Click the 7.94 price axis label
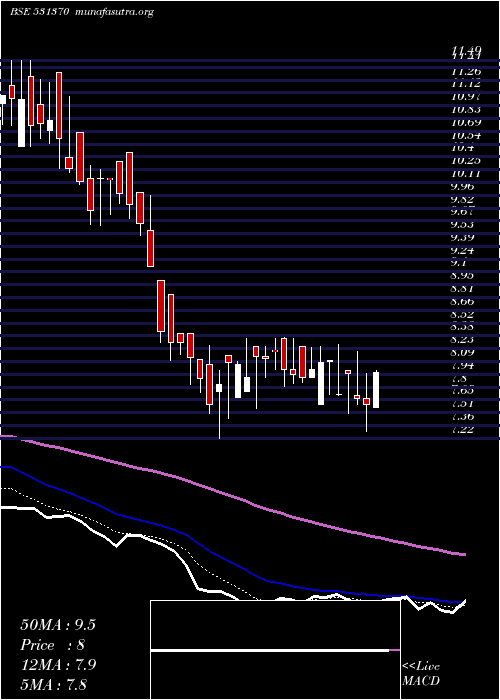This screenshot has height=700, width=500. 463,366
